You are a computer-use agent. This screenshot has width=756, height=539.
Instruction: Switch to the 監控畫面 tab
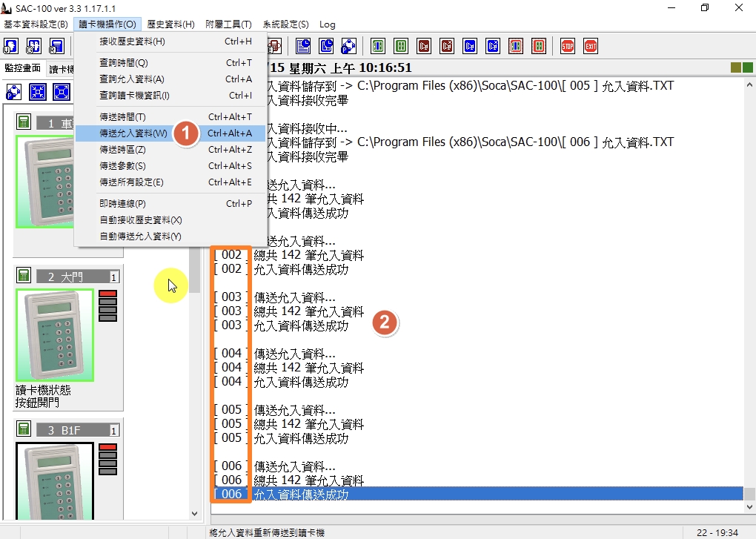(x=23, y=68)
